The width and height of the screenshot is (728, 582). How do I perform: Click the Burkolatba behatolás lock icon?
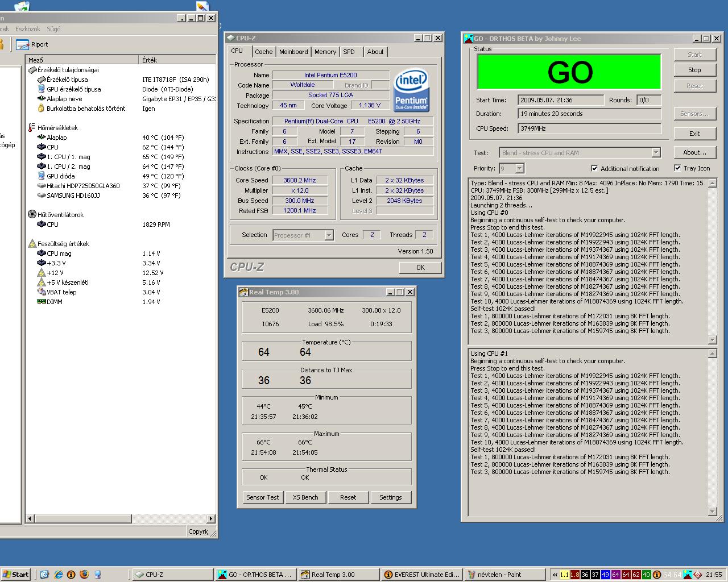pos(41,109)
